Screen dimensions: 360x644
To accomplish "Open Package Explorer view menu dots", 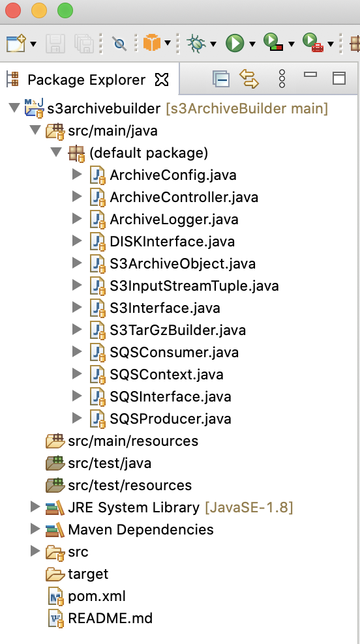I will [x=282, y=78].
